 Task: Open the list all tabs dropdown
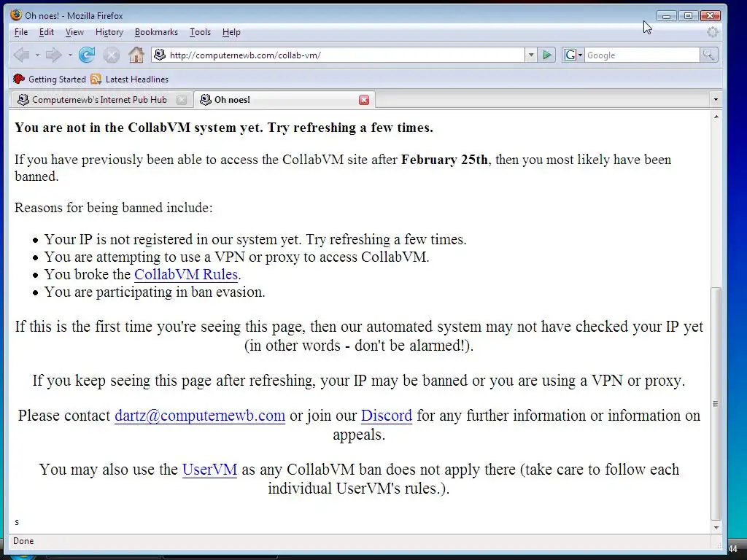(715, 99)
